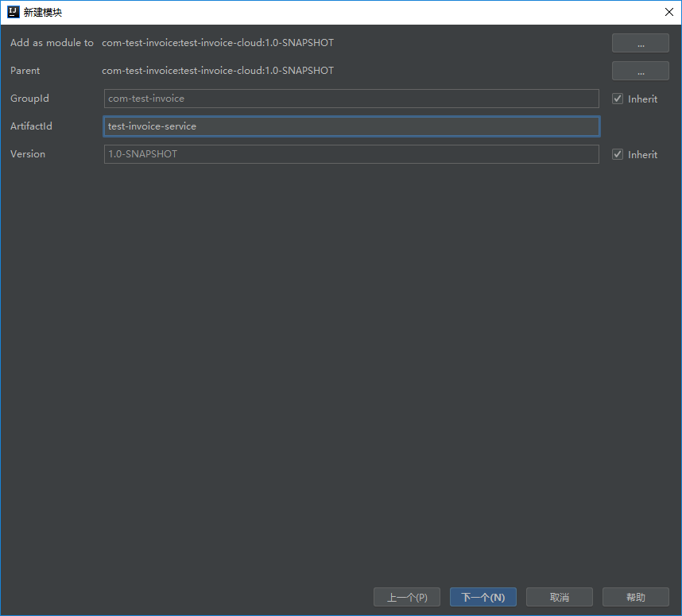Click the Version label

28,154
